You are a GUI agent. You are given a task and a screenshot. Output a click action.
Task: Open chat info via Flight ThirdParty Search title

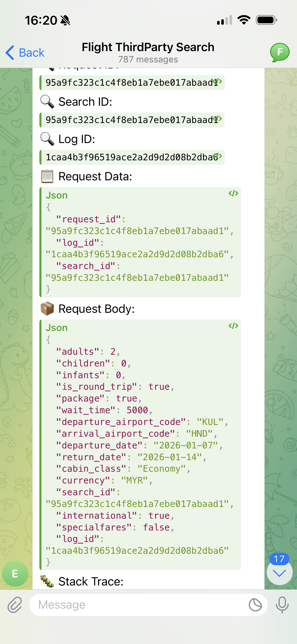[148, 47]
